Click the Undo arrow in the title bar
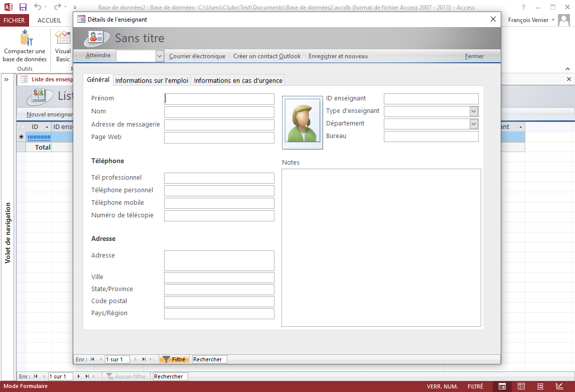Viewport: 575px width, 392px height. [x=38, y=7]
